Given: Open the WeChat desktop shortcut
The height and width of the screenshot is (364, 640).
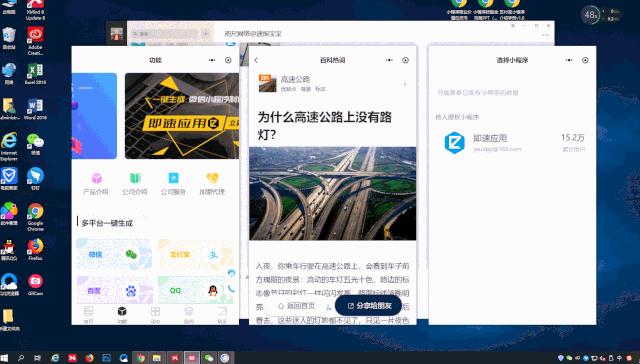Looking at the screenshot, I should pos(36,144).
